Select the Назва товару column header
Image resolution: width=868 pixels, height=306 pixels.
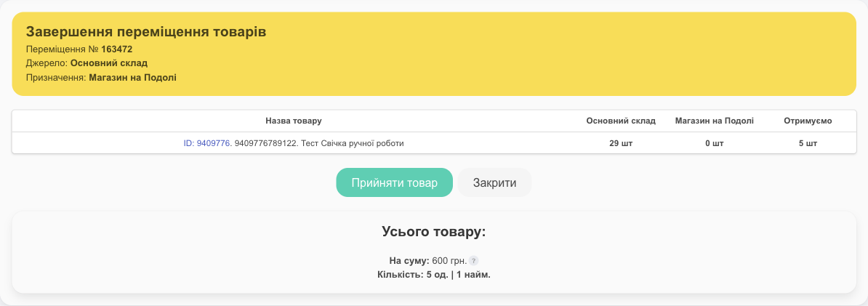(294, 121)
